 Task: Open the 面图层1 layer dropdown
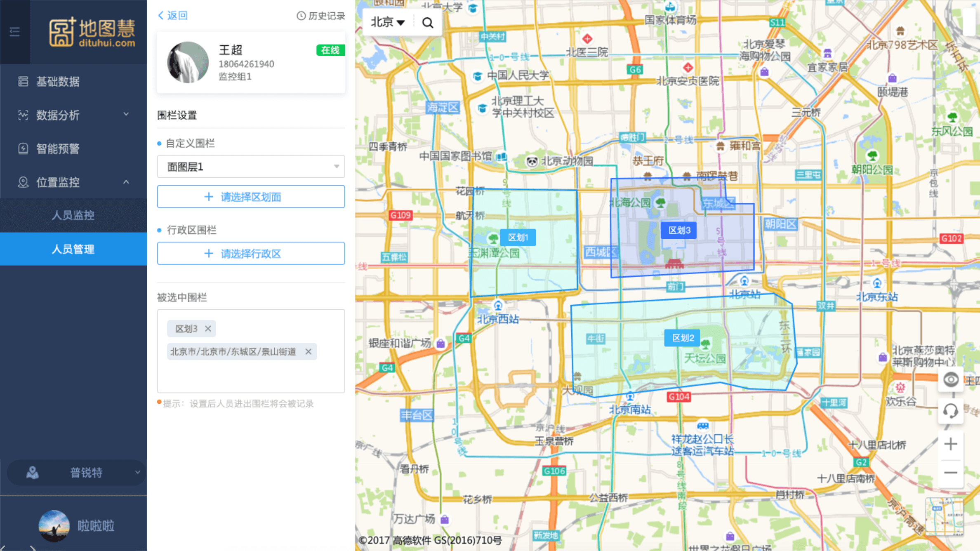tap(251, 167)
